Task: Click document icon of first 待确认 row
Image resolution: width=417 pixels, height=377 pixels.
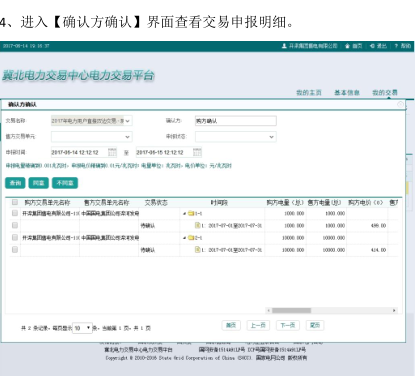Action: pos(198,225)
